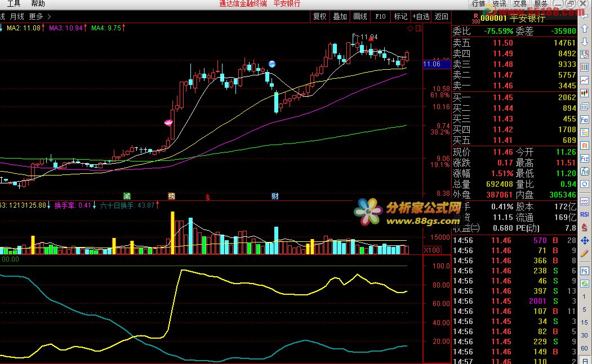Viewport: 592px width, 364px height.
Task: Click the 叠加 toolbar button
Action: coord(340,17)
